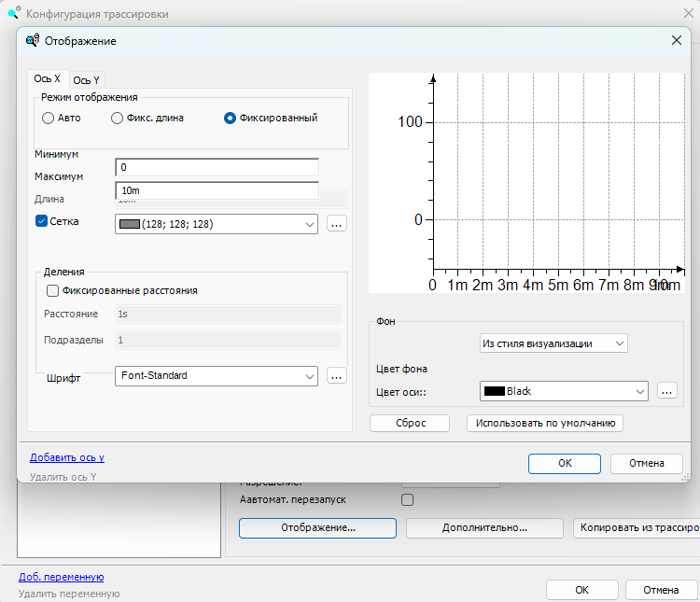Toggle Автомат. перезапуск checkbox

pos(407,499)
